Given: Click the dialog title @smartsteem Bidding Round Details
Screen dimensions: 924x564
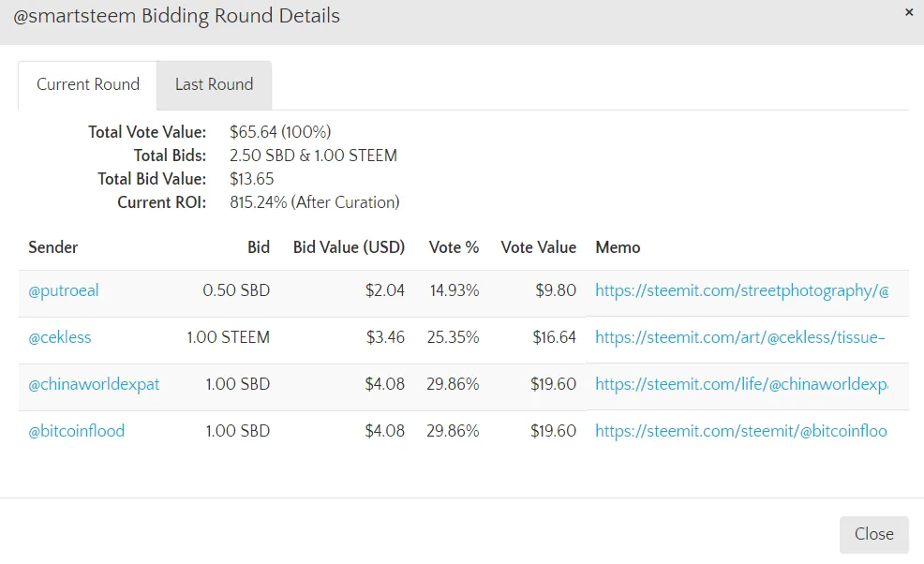Looking at the screenshot, I should 177,16.
